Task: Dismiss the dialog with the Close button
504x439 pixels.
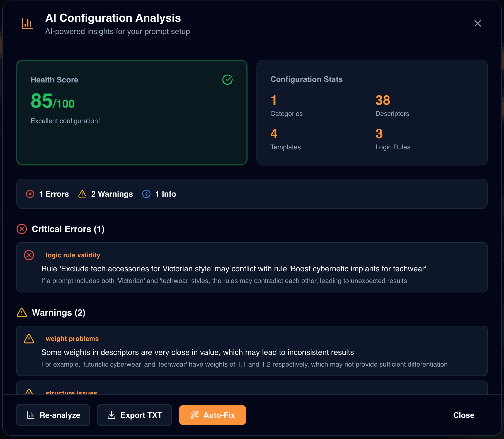Action: click(464, 415)
